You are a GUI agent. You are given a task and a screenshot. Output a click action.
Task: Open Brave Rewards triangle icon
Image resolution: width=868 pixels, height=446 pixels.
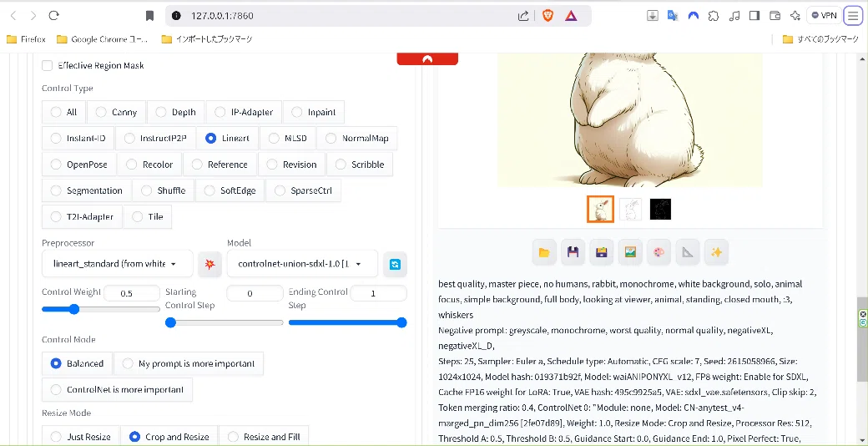[571, 16]
